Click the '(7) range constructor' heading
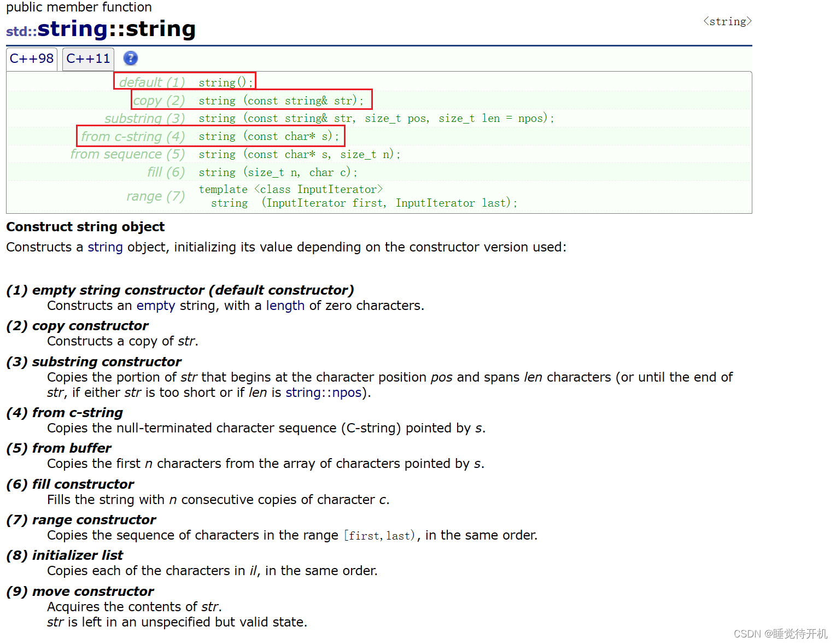836x644 pixels. [81, 520]
